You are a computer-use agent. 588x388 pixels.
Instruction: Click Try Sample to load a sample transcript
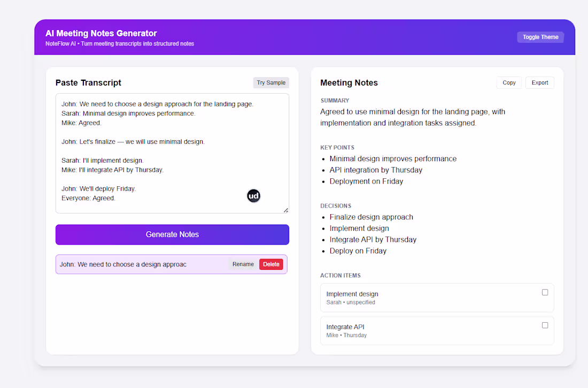tap(270, 82)
